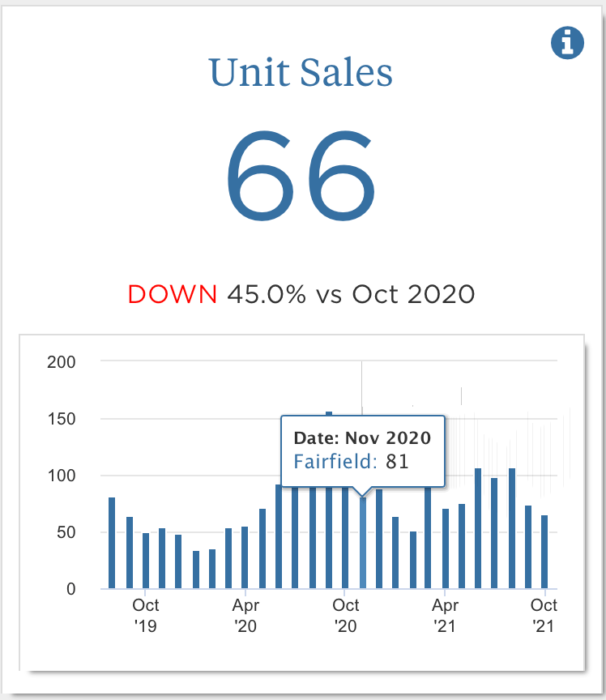Click the 100 y-axis label
This screenshot has height=700, width=606.
pyautogui.click(x=61, y=476)
